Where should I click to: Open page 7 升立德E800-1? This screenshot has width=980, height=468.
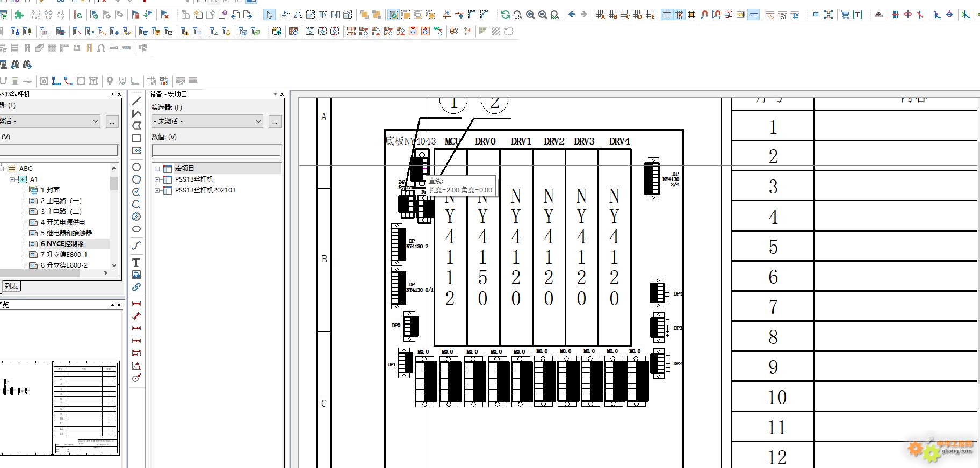(64, 255)
